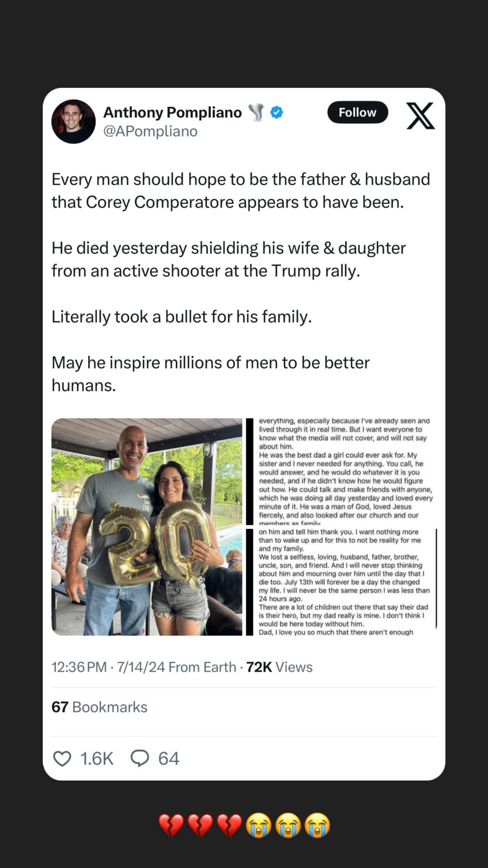
Task: Open the top text screenshot image
Action: (x=341, y=471)
